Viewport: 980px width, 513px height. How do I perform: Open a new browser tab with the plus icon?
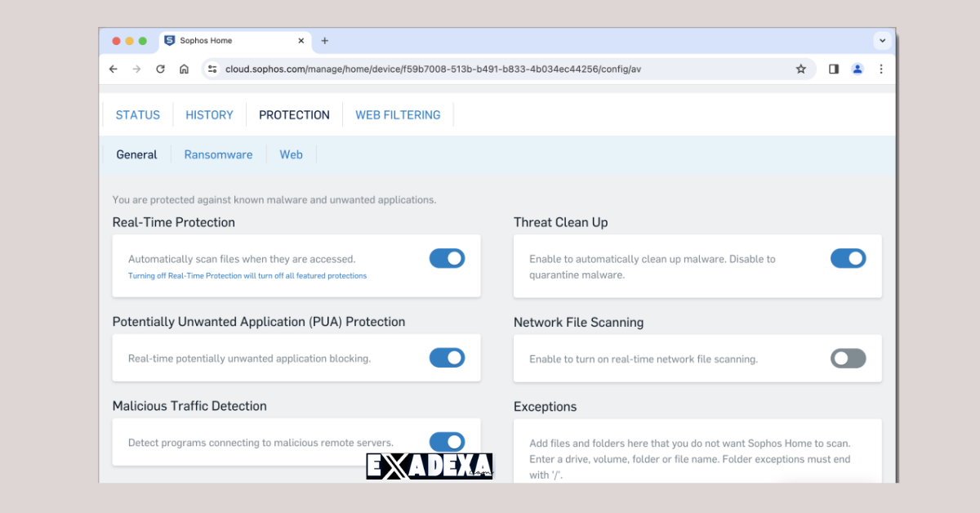coord(324,40)
